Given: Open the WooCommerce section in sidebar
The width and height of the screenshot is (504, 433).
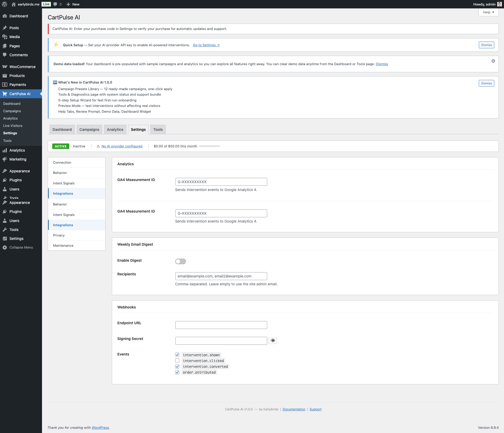Looking at the screenshot, I should pyautogui.click(x=22, y=67).
